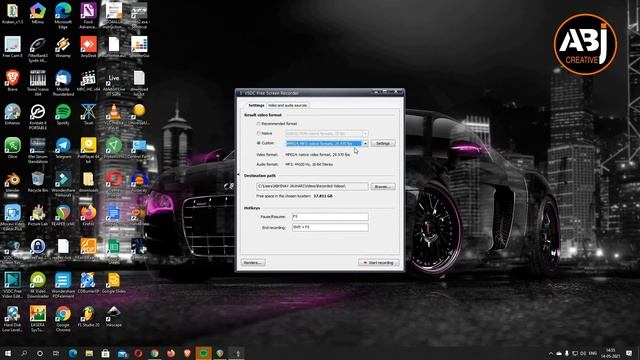Open Blender desktop shortcut
The width and height of the screenshot is (640, 360).
click(12, 182)
